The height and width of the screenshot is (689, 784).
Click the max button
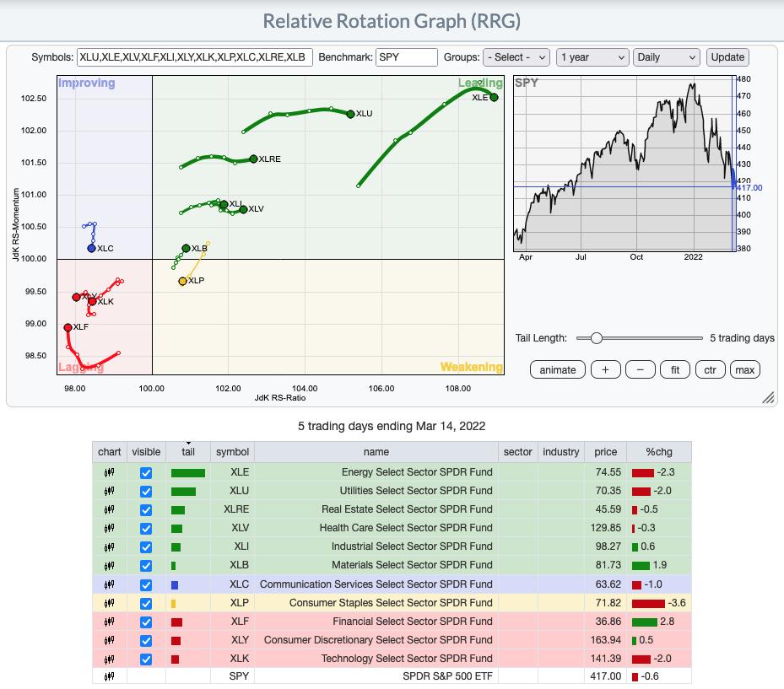pos(744,369)
